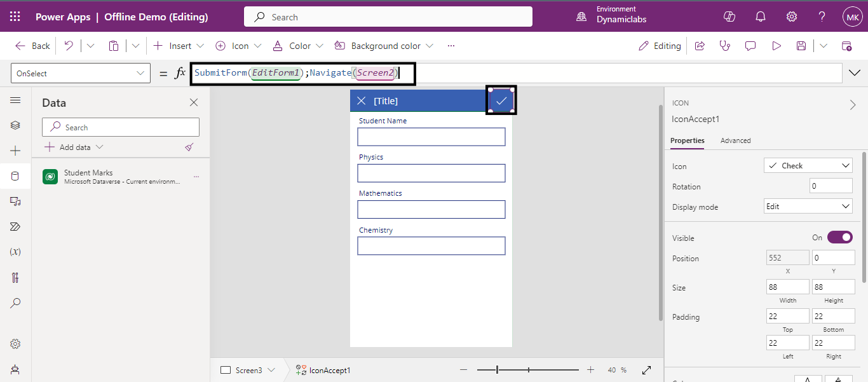Screen dimensions: 868x382
Task: Open the App checker stethoscope icon
Action: click(724, 46)
